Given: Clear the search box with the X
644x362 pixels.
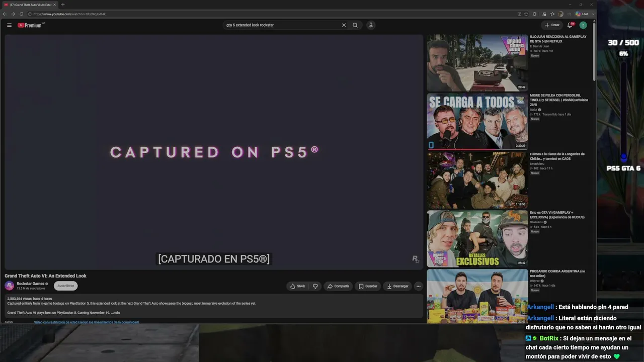Looking at the screenshot, I should [x=344, y=25].
